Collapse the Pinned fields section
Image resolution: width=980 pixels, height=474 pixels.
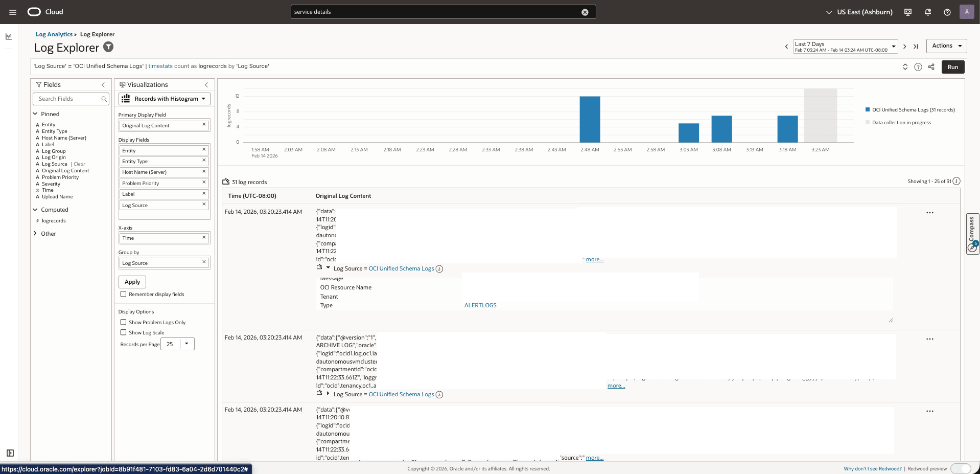coord(35,114)
